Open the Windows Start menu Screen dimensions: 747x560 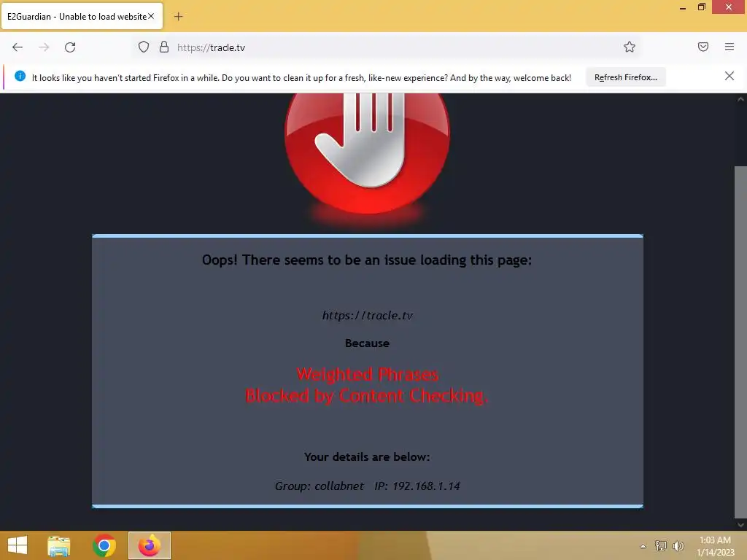(x=18, y=545)
